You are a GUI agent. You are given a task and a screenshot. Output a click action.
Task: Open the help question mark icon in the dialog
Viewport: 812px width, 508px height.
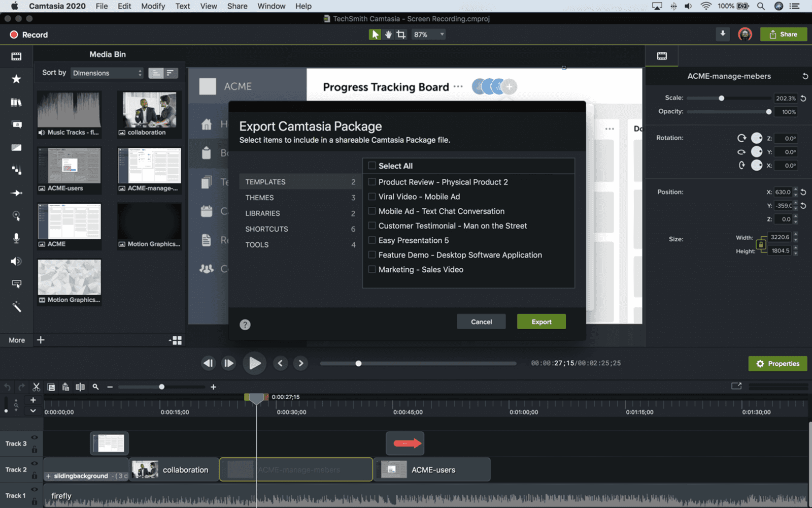tap(245, 325)
